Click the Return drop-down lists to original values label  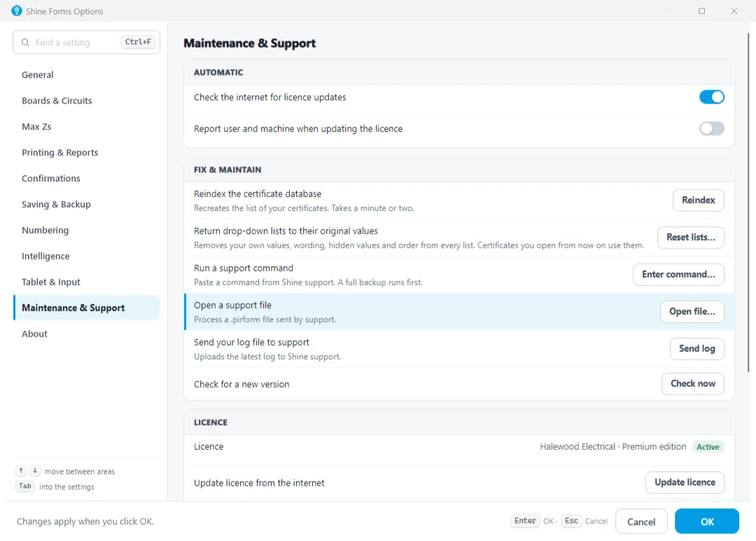pyautogui.click(x=286, y=231)
